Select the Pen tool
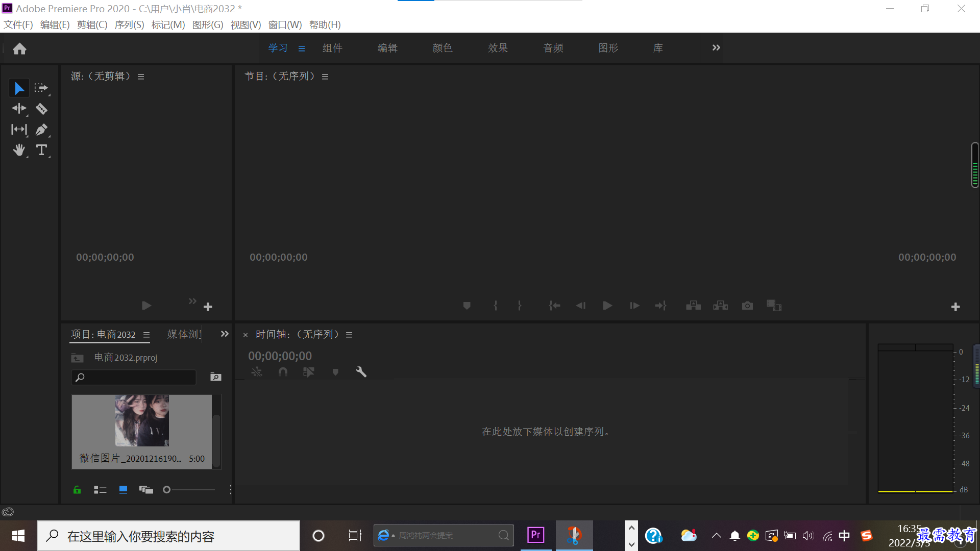Screen dimensions: 980x551 pyautogui.click(x=41, y=130)
